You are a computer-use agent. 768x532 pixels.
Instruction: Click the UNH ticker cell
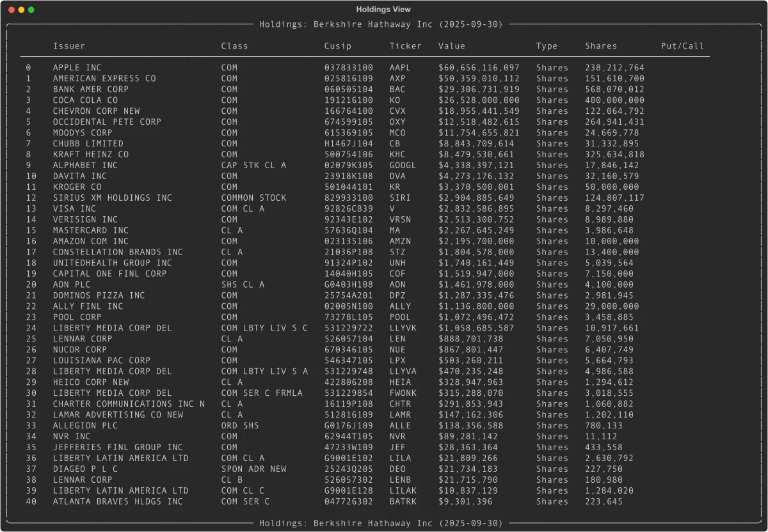[x=397, y=263]
